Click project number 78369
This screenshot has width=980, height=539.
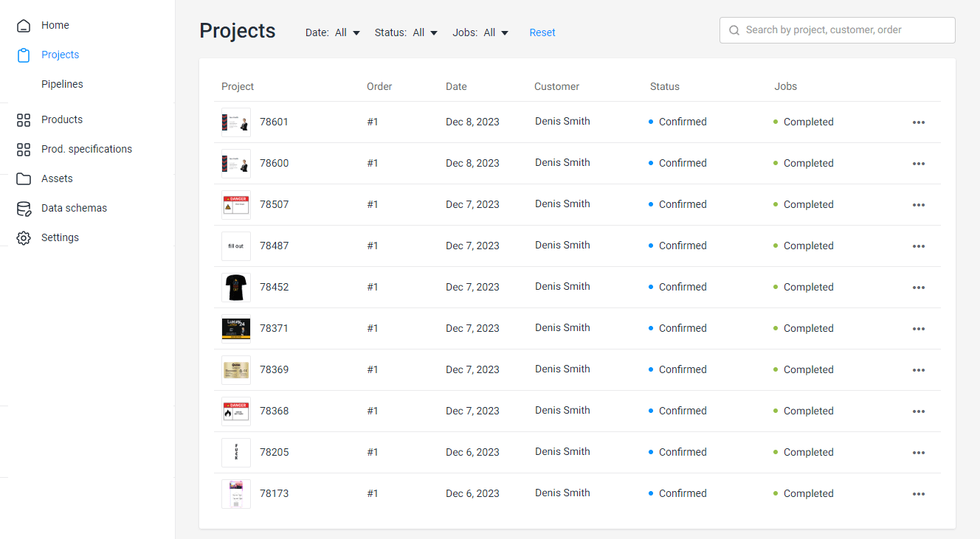[274, 369]
